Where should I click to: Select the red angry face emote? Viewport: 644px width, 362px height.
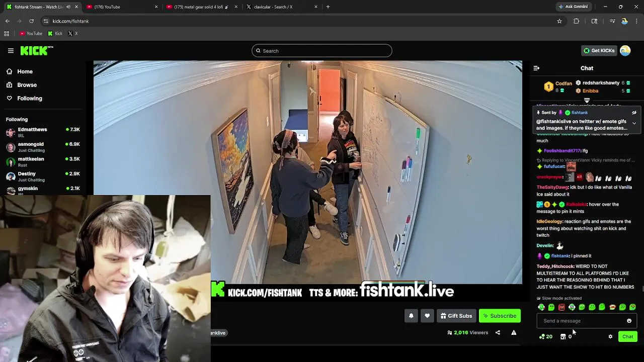(x=561, y=307)
